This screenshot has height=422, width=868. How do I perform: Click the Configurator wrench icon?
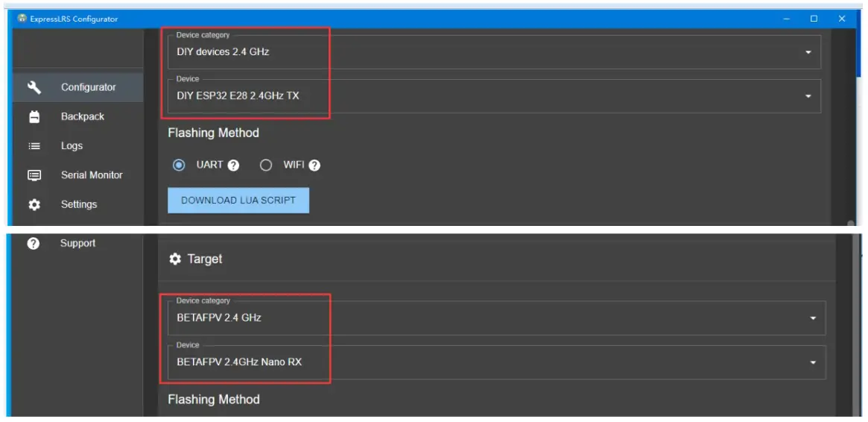pos(34,87)
